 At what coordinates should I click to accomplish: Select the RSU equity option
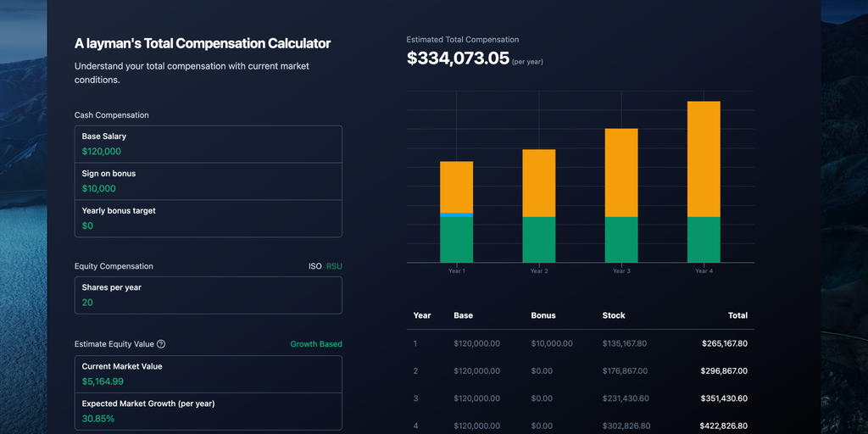334,266
